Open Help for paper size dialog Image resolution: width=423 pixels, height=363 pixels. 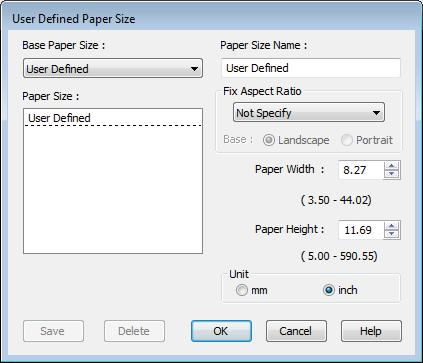point(371,331)
